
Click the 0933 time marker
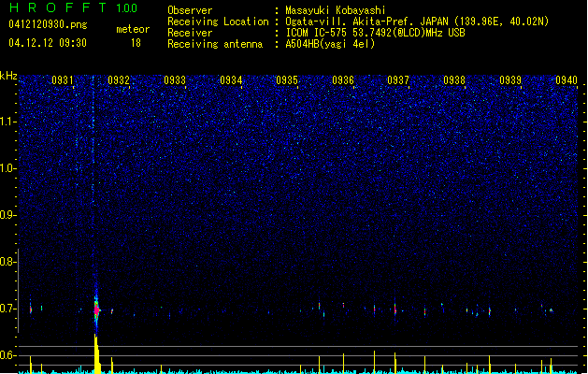pos(175,80)
